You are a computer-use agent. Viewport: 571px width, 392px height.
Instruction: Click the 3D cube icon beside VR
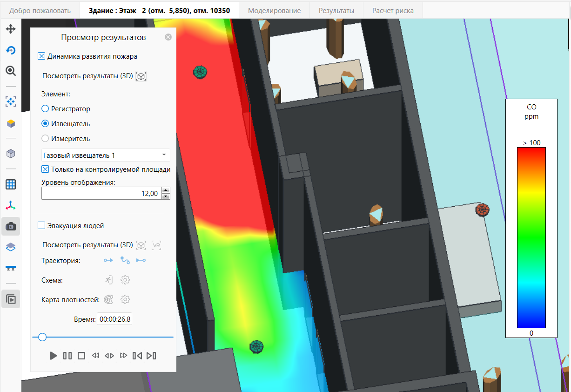[141, 245]
